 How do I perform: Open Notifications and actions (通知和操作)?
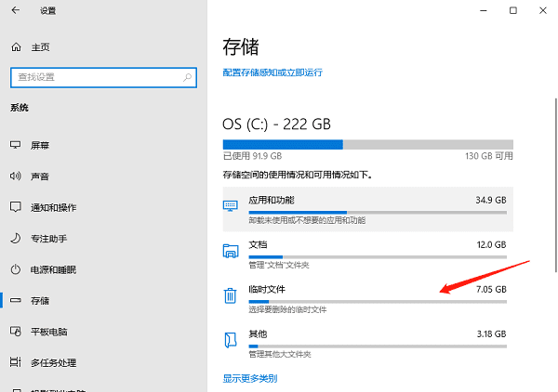click(x=54, y=207)
